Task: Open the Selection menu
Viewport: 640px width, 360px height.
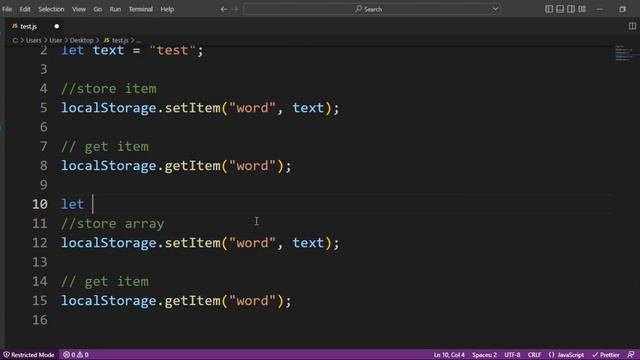Action: [51, 9]
